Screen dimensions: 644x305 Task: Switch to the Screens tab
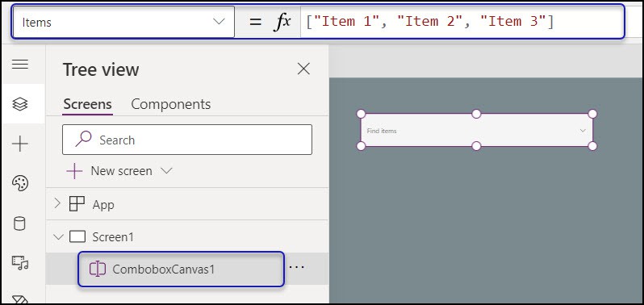(87, 104)
